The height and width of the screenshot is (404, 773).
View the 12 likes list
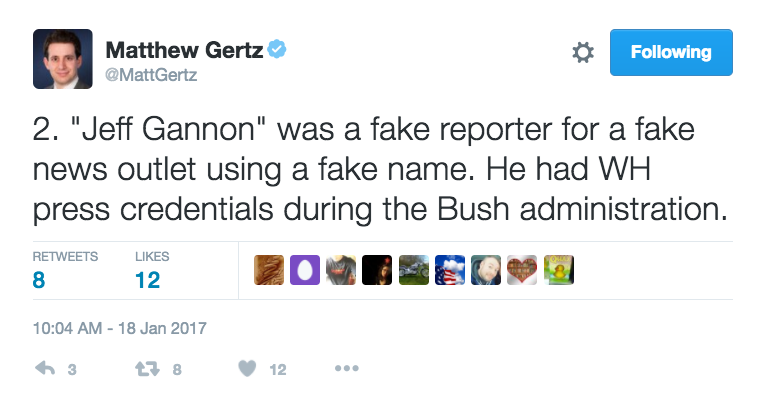pyautogui.click(x=147, y=280)
